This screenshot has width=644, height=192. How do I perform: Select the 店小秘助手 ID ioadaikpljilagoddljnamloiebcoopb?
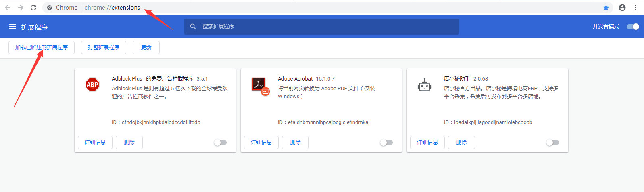click(493, 122)
